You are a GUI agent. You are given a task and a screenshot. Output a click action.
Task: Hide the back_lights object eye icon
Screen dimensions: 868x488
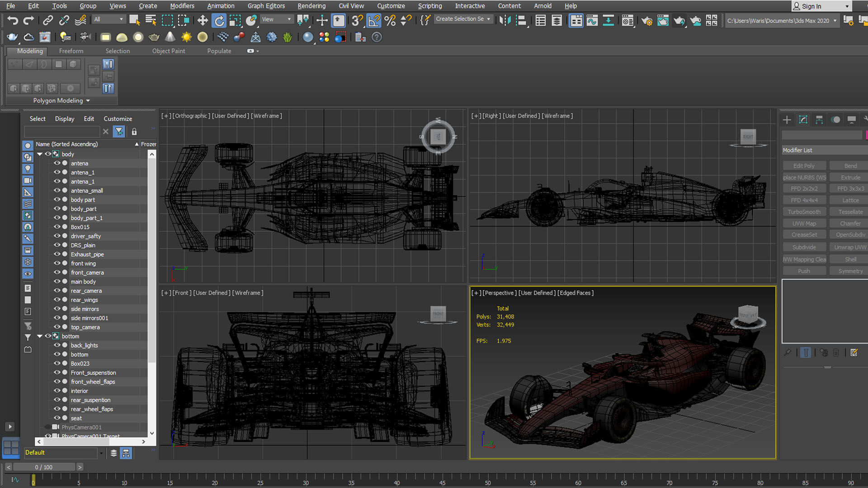tap(57, 345)
